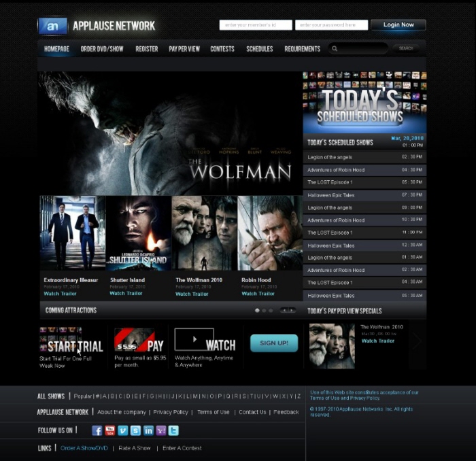Open the Terms of Use footer link
The image size is (476, 461).
pos(214,412)
